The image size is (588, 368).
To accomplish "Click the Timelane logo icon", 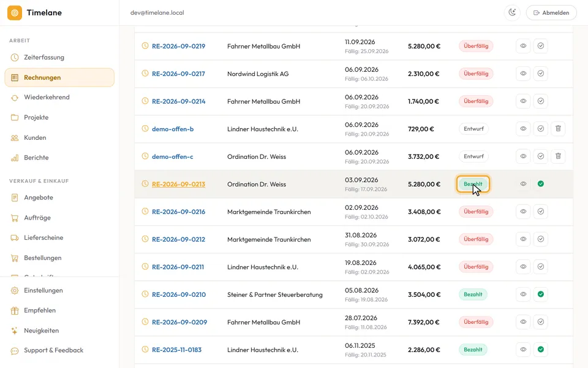I will click(15, 13).
